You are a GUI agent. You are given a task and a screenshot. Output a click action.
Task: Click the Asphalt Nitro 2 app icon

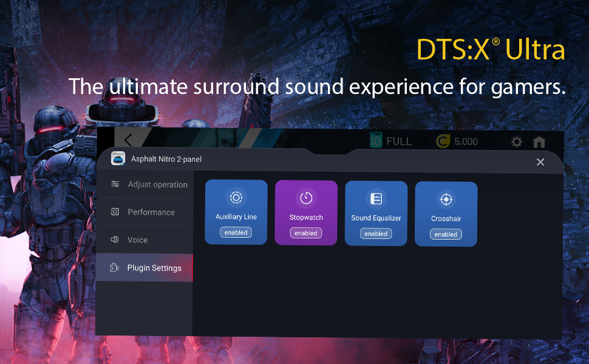(118, 158)
